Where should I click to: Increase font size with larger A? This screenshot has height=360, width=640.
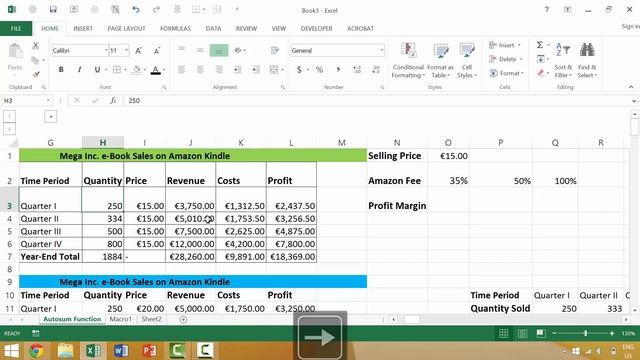[138, 51]
